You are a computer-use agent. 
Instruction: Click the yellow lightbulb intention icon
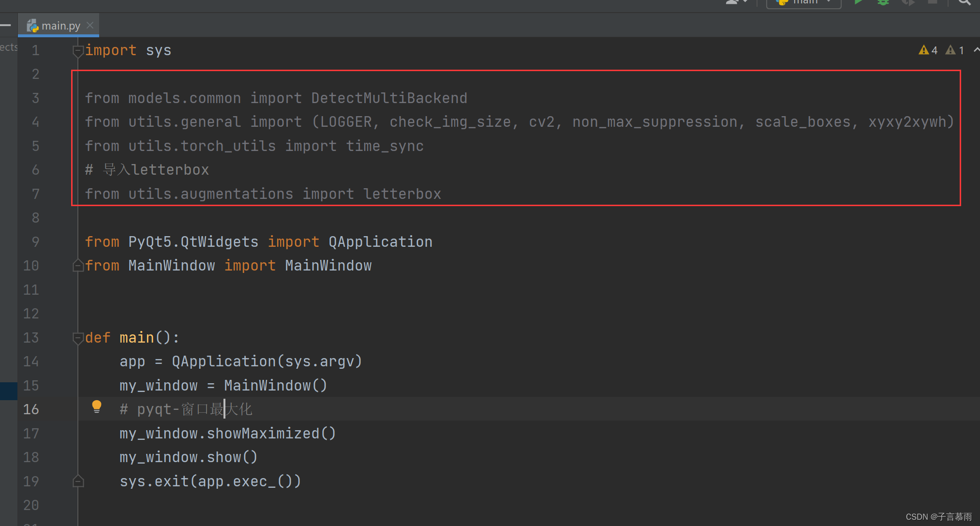tap(97, 406)
